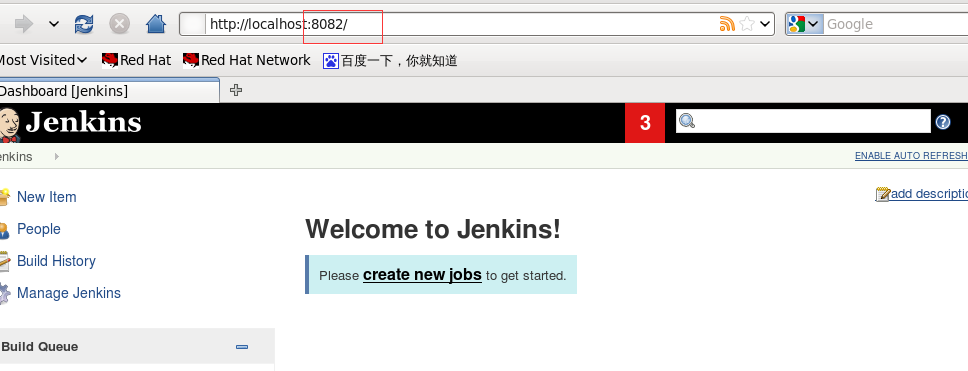Click the Build History notepad icon
Viewport: 968px width, 371px height.
coord(4,261)
